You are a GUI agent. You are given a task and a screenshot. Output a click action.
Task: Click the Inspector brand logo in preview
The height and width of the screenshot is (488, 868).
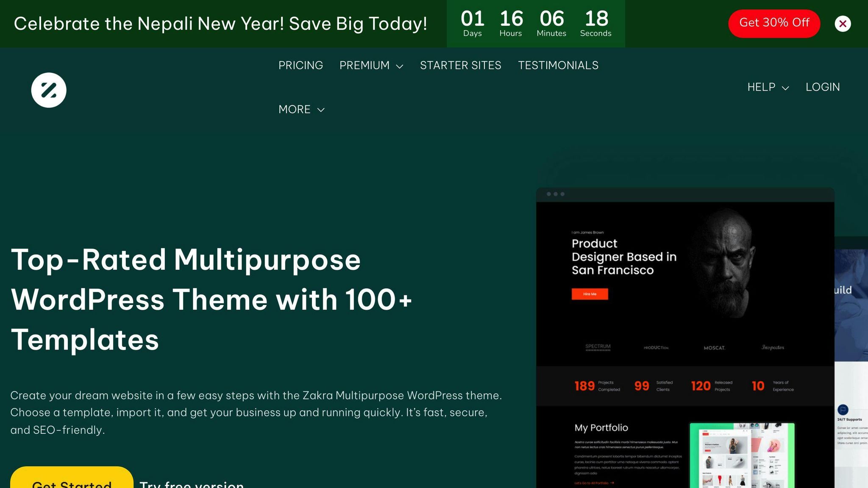[x=773, y=347]
